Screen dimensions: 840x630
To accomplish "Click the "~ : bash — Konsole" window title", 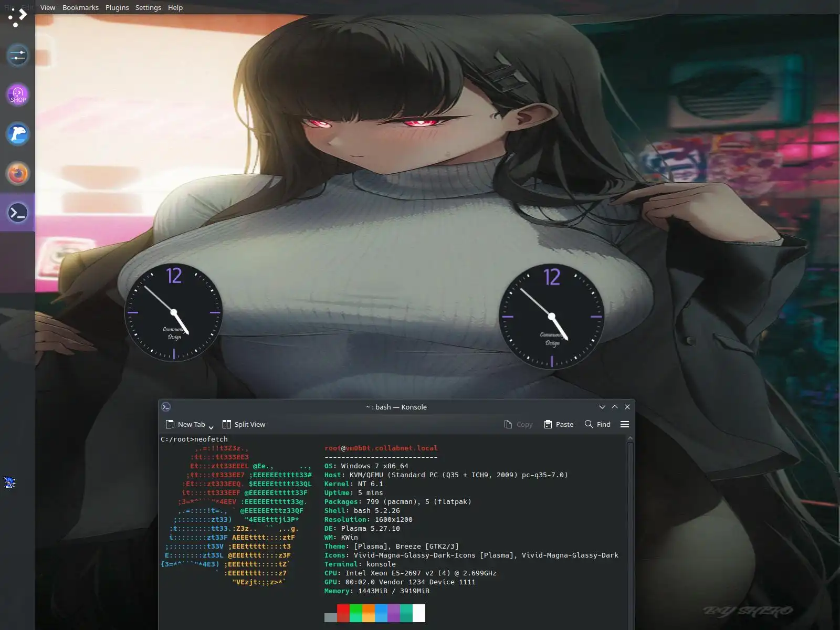I will pyautogui.click(x=396, y=407).
